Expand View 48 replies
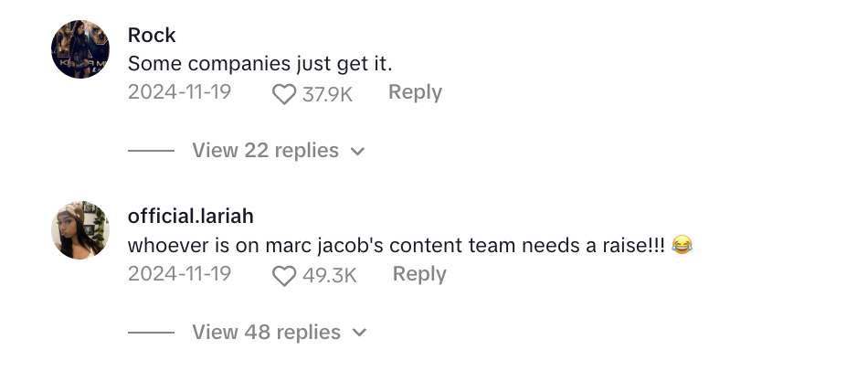Viewport: 868px width, 371px height. click(x=266, y=333)
